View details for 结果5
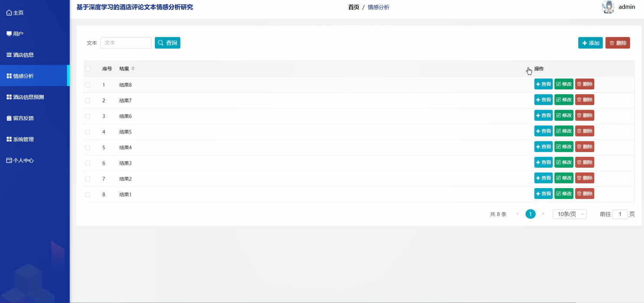This screenshot has width=644, height=303. pos(543,131)
